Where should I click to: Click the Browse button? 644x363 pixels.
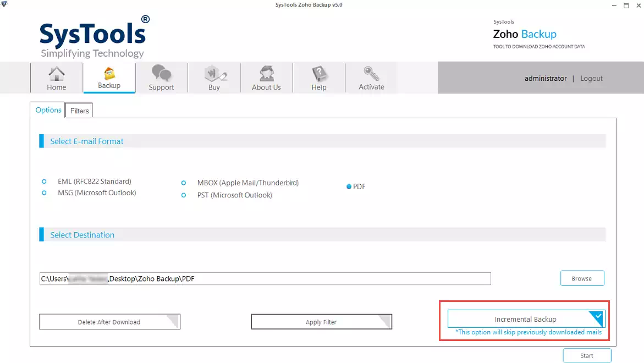tap(582, 278)
